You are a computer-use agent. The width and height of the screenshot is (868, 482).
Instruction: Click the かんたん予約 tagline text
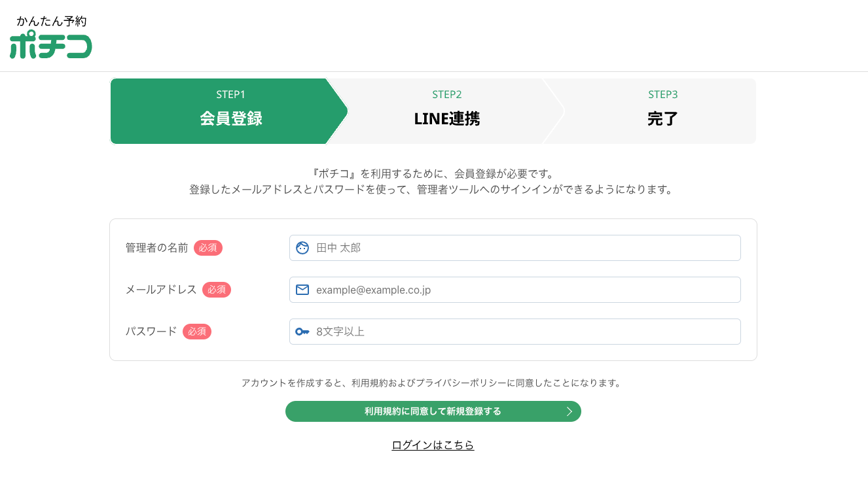click(52, 21)
